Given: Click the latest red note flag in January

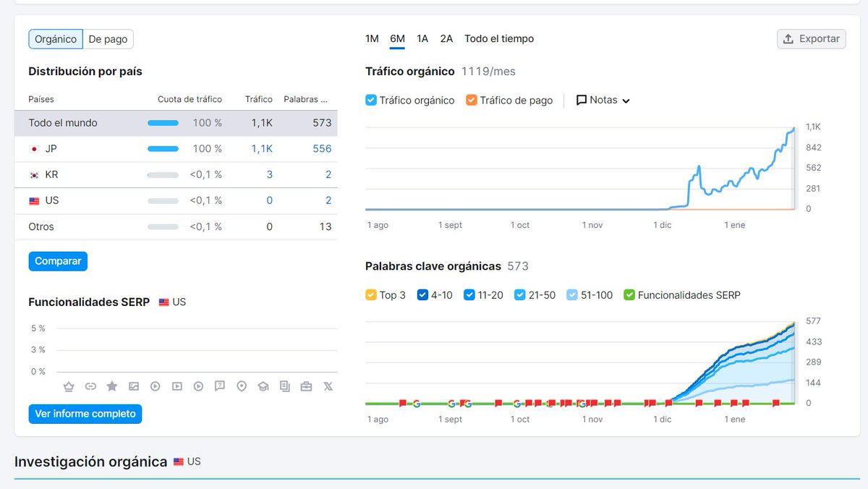Looking at the screenshot, I should (776, 403).
